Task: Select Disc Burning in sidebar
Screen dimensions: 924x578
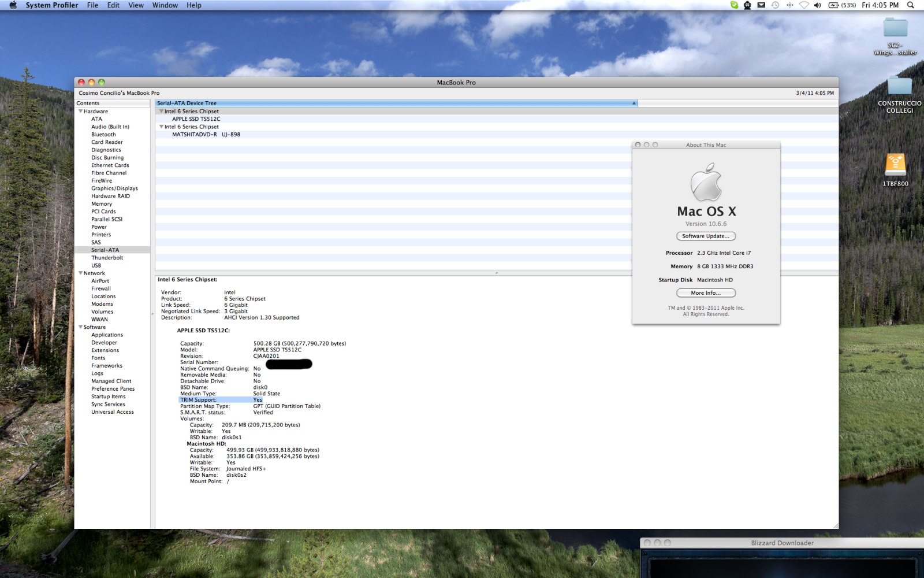Action: point(107,158)
